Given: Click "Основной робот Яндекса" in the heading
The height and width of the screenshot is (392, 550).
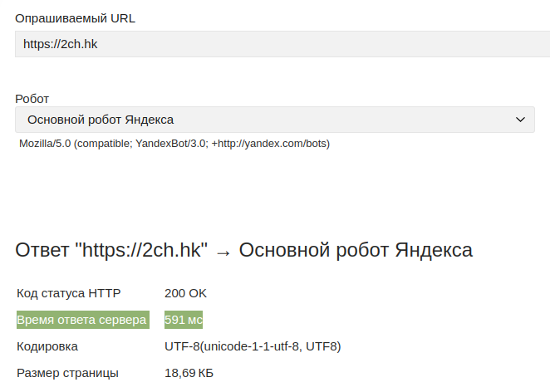Looking at the screenshot, I should pyautogui.click(x=356, y=250).
